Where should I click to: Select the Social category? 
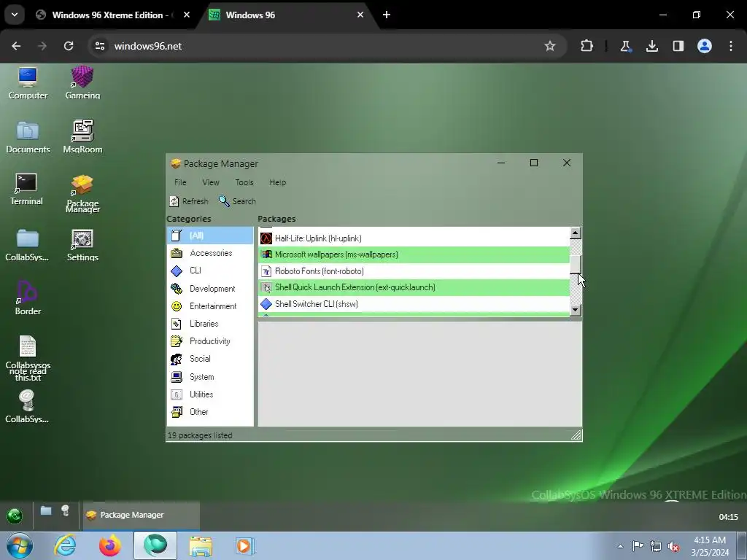point(210,359)
